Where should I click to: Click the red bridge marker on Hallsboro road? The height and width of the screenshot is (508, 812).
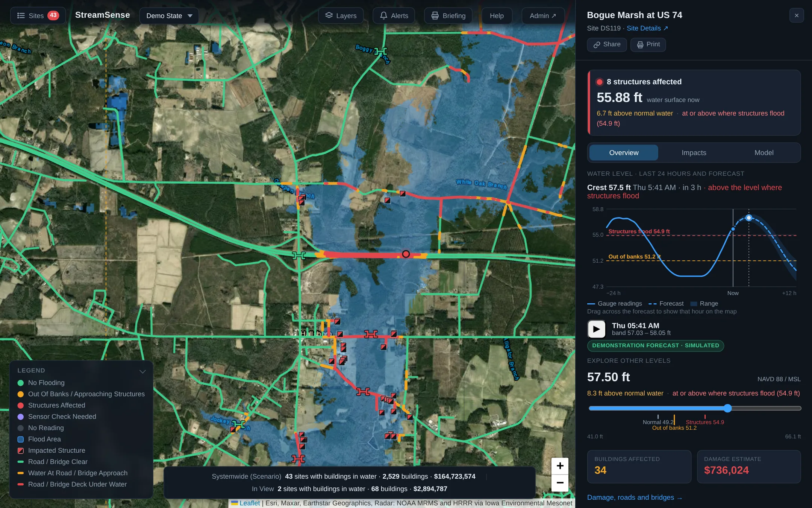[x=371, y=334]
